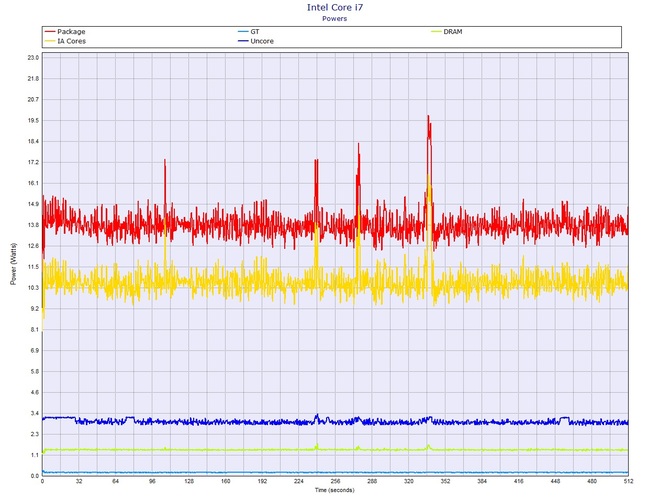The image size is (670, 502).
Task: Click the Powers chart subtitle
Action: pos(335,19)
